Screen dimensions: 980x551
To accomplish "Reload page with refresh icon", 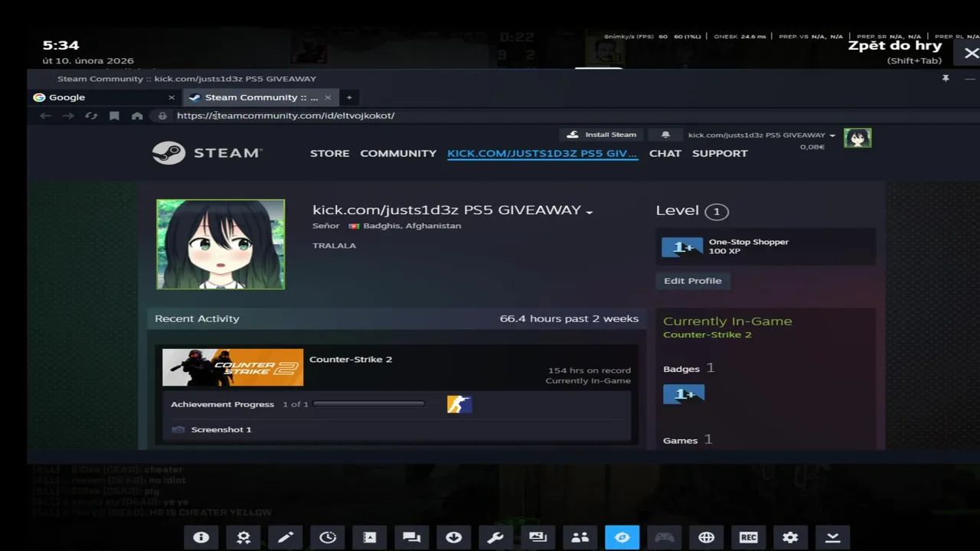I will [91, 116].
